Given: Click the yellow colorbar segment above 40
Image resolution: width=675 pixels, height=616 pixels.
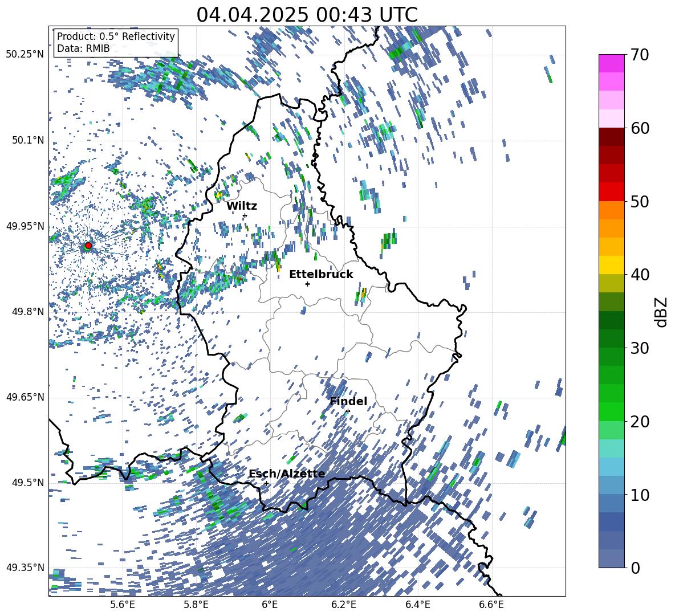Looking at the screenshot, I should pyautogui.click(x=611, y=266).
